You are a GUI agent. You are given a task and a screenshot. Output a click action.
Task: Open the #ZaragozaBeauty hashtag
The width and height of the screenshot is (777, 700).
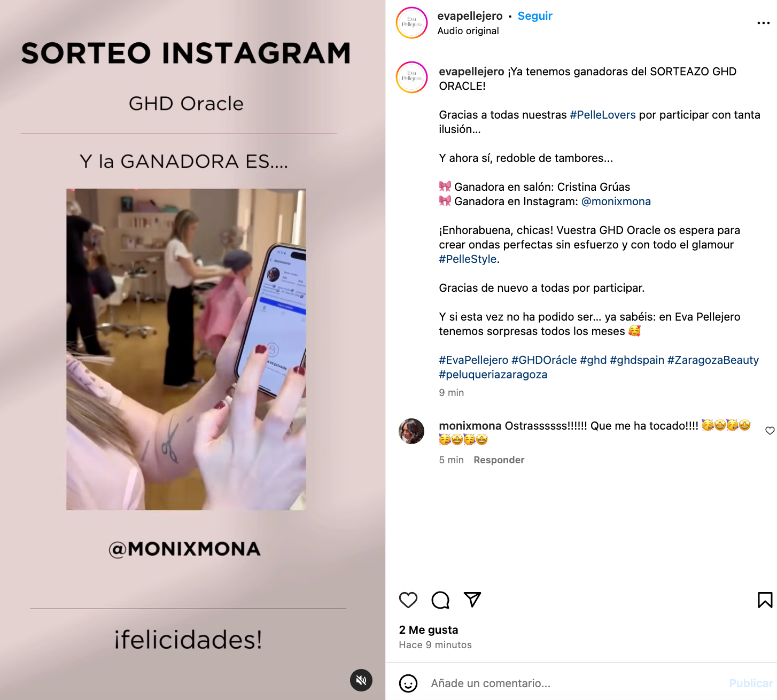point(713,360)
